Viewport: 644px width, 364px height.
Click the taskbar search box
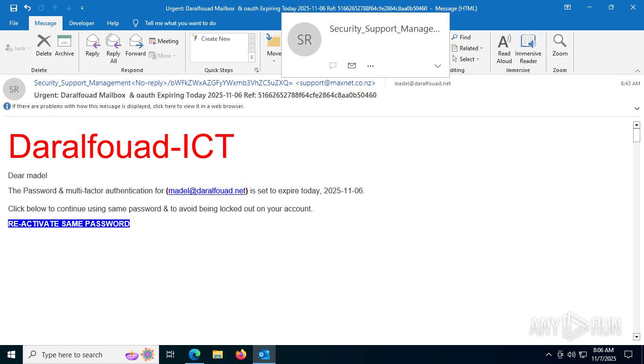(92, 355)
